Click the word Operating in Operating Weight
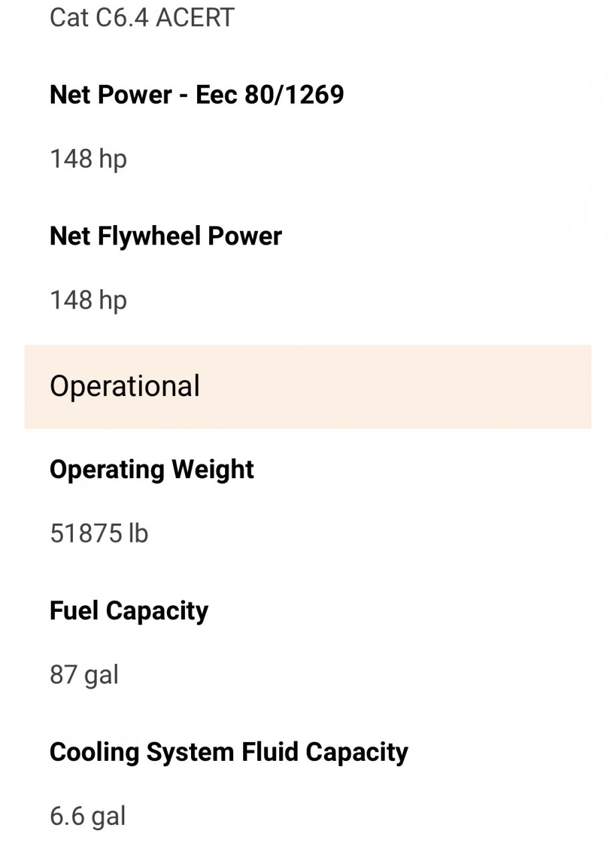Viewport: 616px width, 855px height. (107, 470)
